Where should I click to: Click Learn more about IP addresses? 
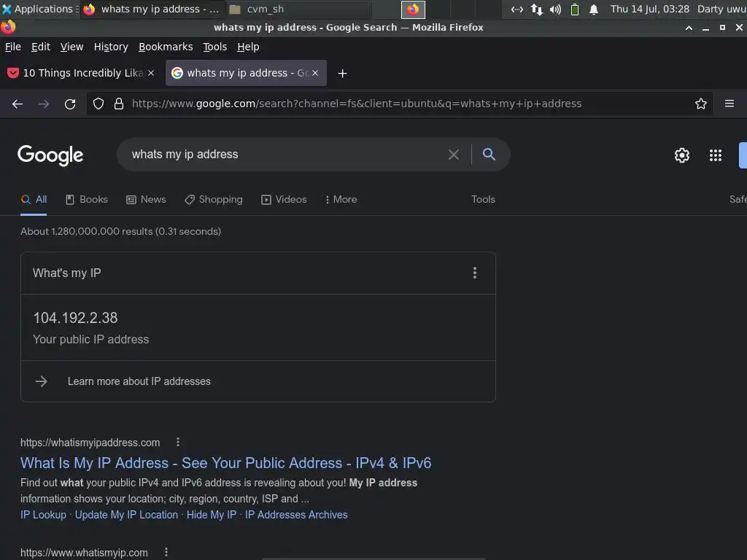139,381
